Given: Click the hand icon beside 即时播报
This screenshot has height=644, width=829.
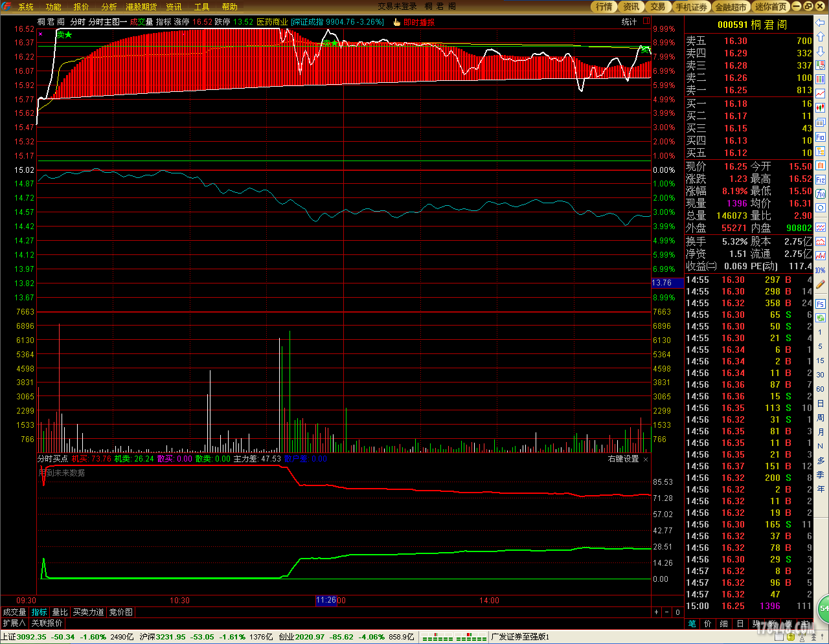Looking at the screenshot, I should [397, 22].
